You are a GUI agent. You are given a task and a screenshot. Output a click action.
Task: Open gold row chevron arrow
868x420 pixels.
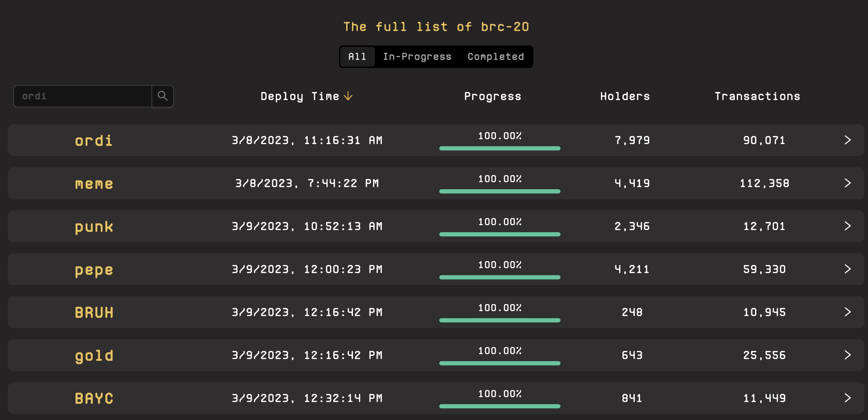tap(848, 355)
